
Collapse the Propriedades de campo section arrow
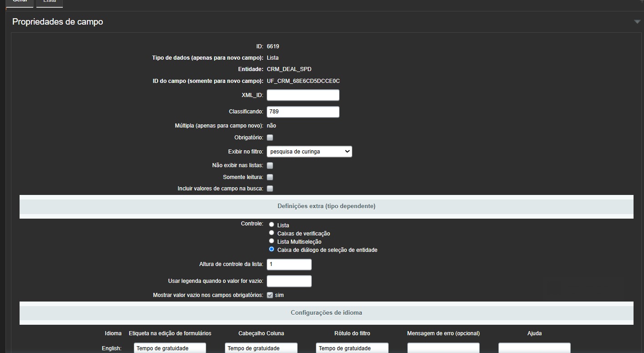pos(637,22)
